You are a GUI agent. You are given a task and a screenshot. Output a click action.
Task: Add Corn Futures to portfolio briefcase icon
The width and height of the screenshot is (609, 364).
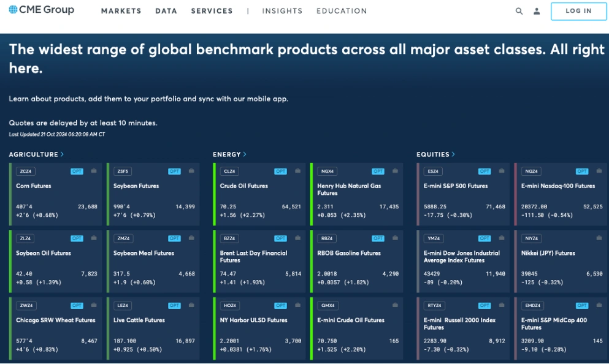(94, 171)
